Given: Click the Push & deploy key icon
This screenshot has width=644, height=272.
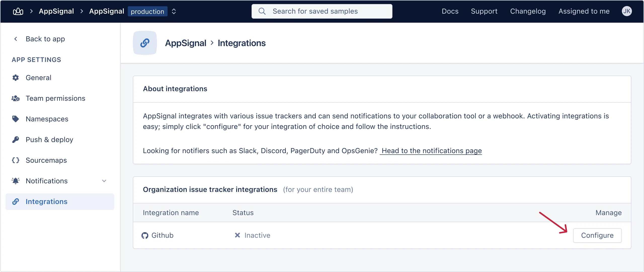Looking at the screenshot, I should point(16,140).
